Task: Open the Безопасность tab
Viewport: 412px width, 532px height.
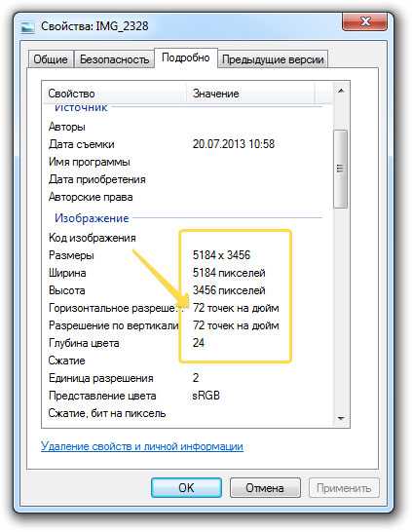Action: [114, 59]
